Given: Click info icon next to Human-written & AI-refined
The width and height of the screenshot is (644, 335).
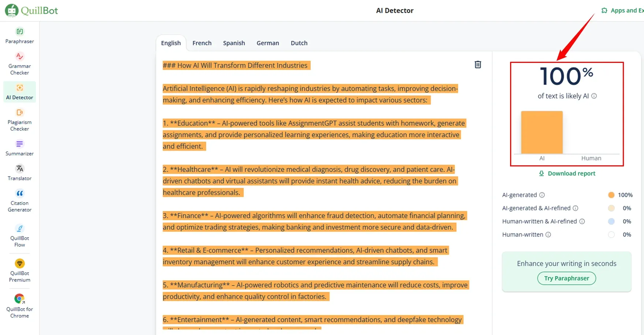Looking at the screenshot, I should tap(582, 221).
